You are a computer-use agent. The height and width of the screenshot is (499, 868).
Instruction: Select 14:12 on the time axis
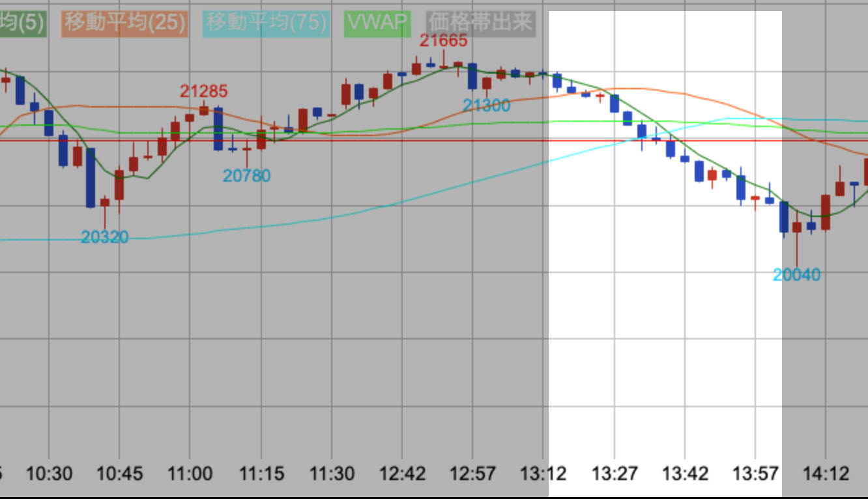pos(825,474)
